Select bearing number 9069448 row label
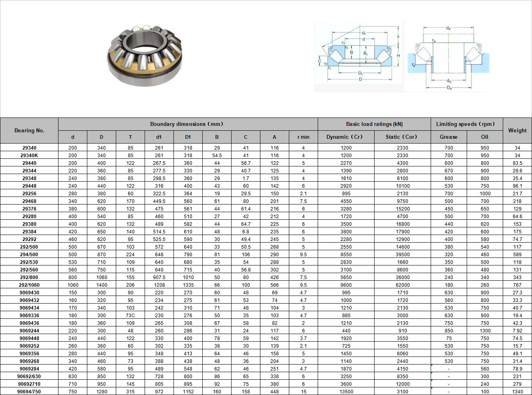532x395 pixels. (29, 338)
